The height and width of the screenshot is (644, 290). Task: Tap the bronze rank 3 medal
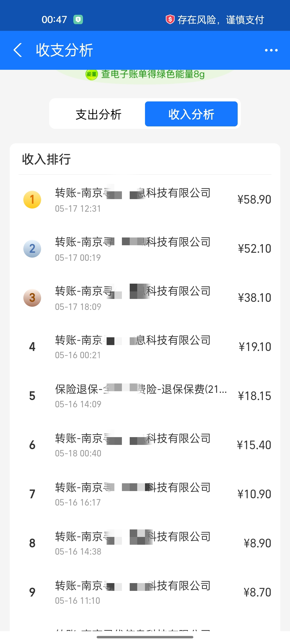pyautogui.click(x=32, y=298)
